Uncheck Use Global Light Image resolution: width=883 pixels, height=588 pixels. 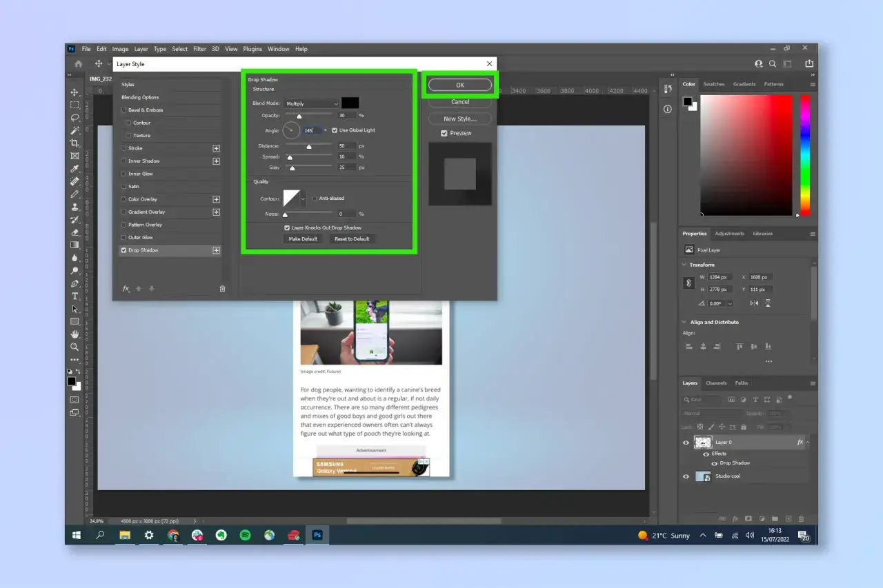[335, 130]
